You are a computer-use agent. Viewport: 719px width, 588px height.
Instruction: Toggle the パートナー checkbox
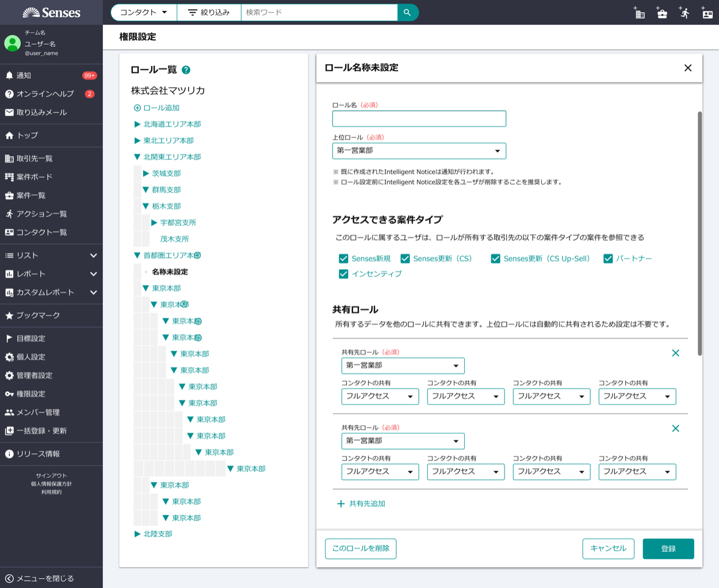(608, 259)
